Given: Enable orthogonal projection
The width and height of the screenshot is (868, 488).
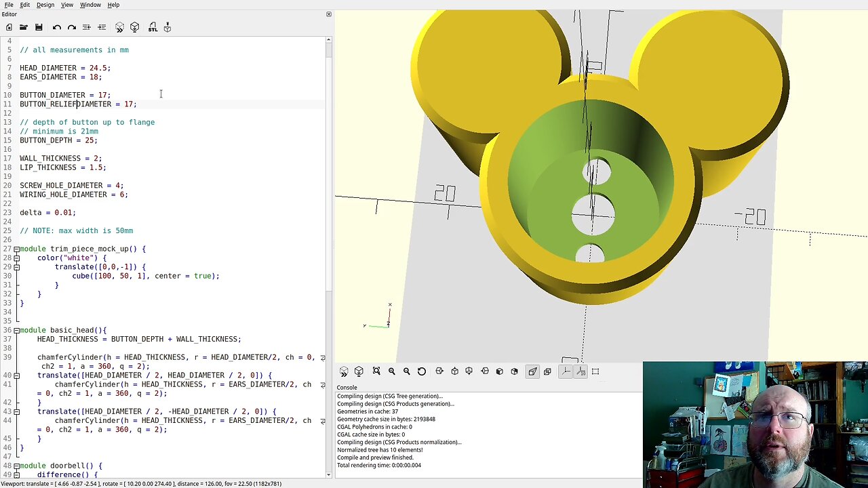Looking at the screenshot, I should (548, 371).
